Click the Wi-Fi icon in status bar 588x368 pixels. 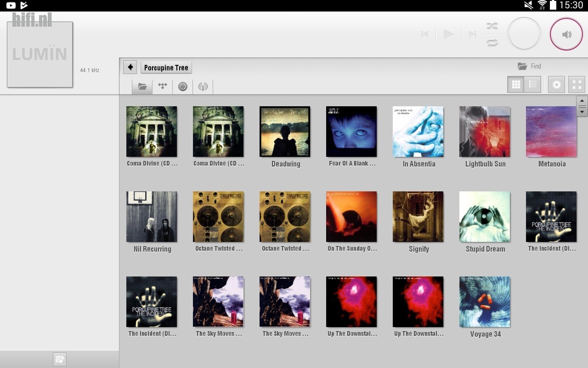[542, 5]
